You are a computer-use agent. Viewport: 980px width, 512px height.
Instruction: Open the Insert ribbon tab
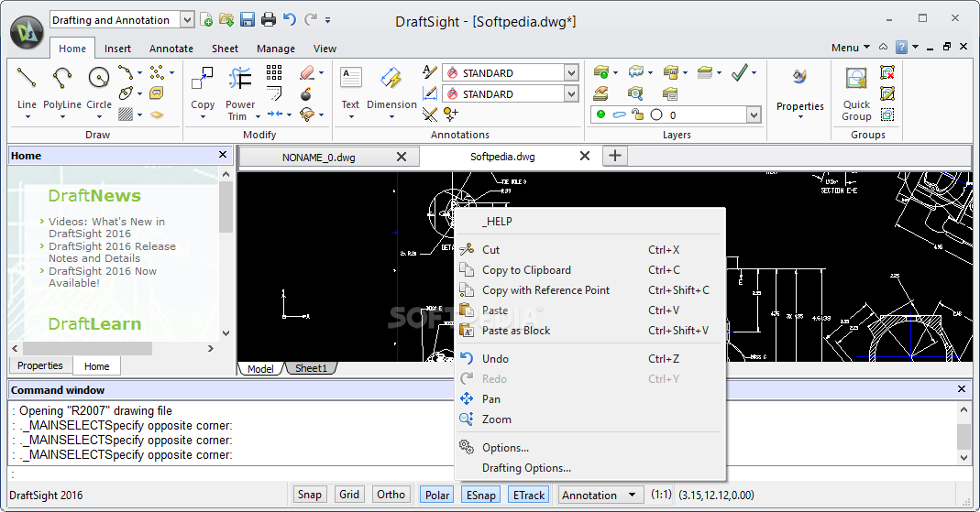click(x=117, y=48)
